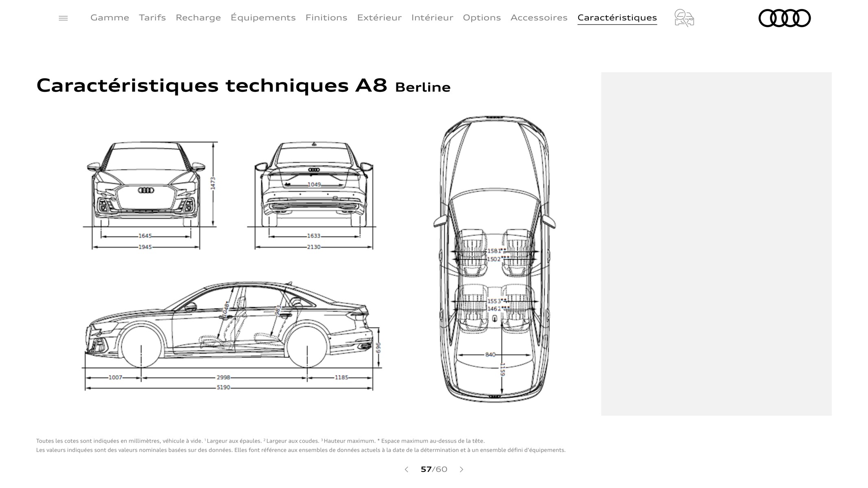Click the 'Toutes les cotes' footnote line
The width and height of the screenshot is (868, 488).
260,441
